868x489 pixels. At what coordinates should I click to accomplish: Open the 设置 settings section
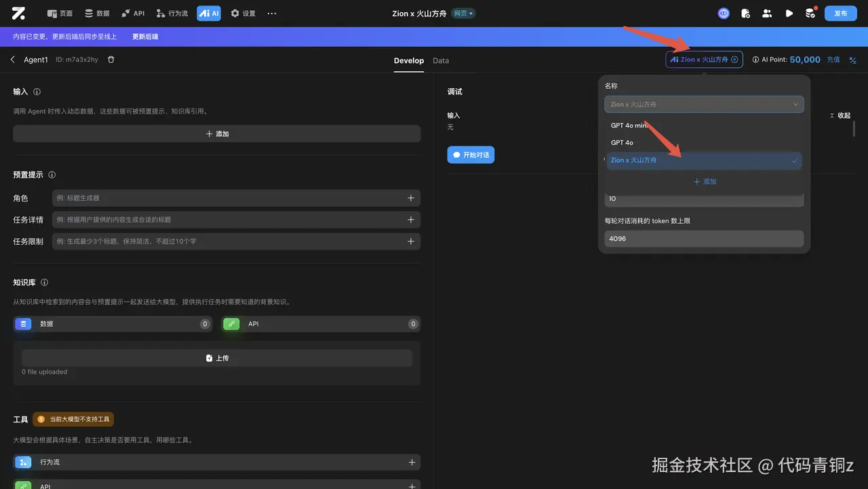(243, 14)
